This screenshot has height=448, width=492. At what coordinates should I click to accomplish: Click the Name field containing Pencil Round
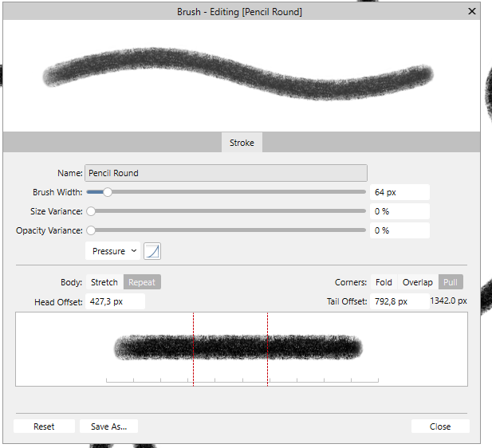click(226, 173)
